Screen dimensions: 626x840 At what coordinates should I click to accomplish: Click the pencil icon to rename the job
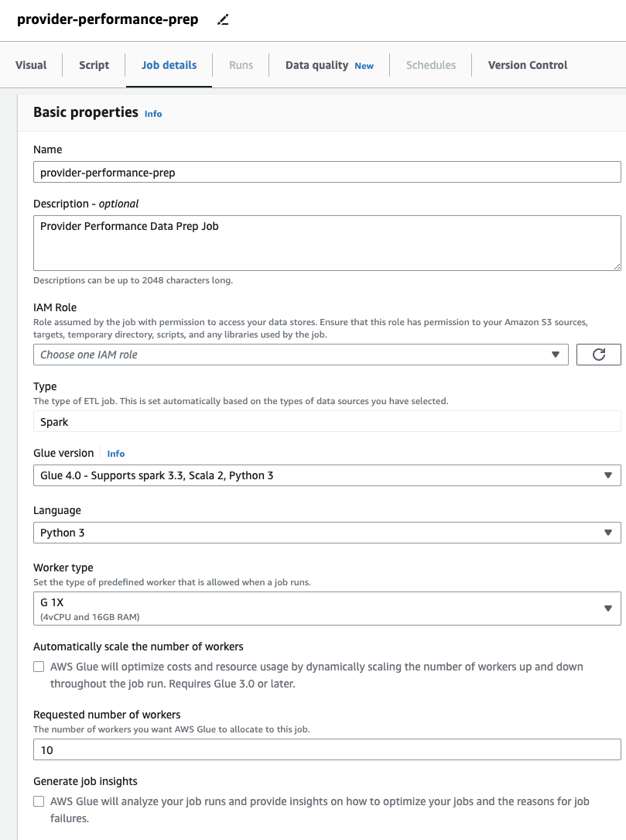click(x=223, y=19)
